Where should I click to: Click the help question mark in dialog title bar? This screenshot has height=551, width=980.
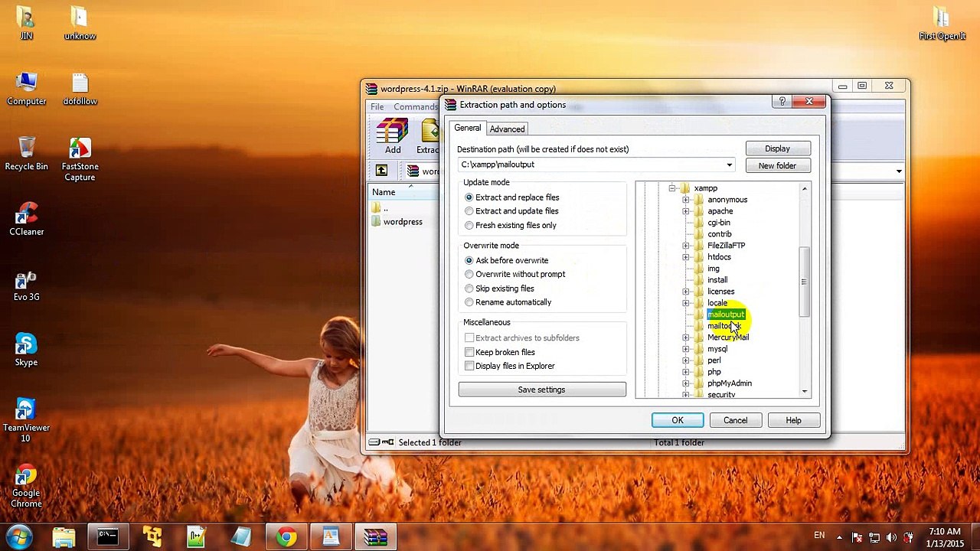click(x=782, y=102)
